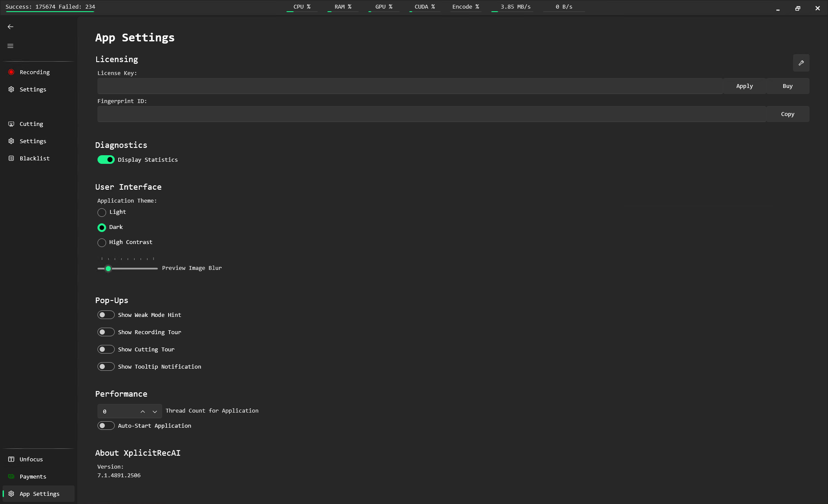
Task: Select the Light application theme
Action: pyautogui.click(x=102, y=212)
